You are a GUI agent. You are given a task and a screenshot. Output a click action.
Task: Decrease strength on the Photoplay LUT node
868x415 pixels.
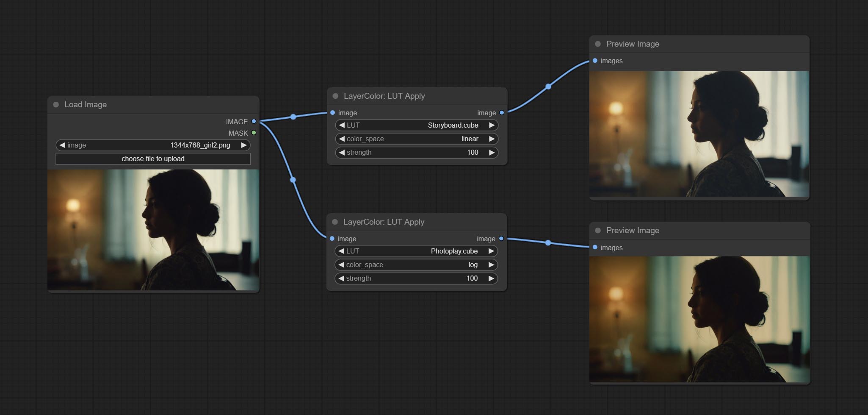[x=341, y=279]
